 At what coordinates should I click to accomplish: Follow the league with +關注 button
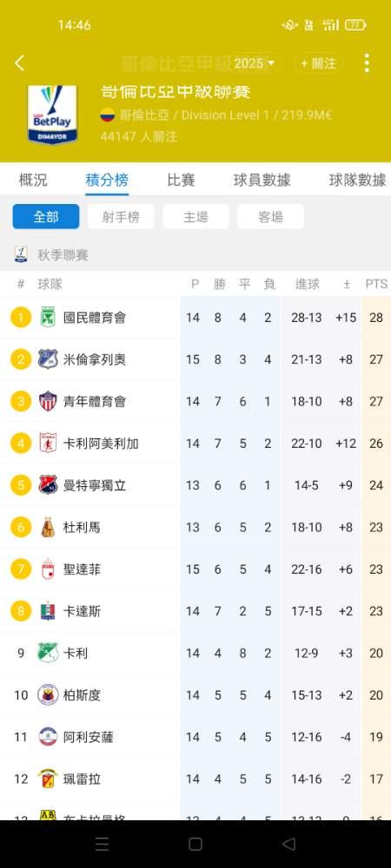coord(319,63)
